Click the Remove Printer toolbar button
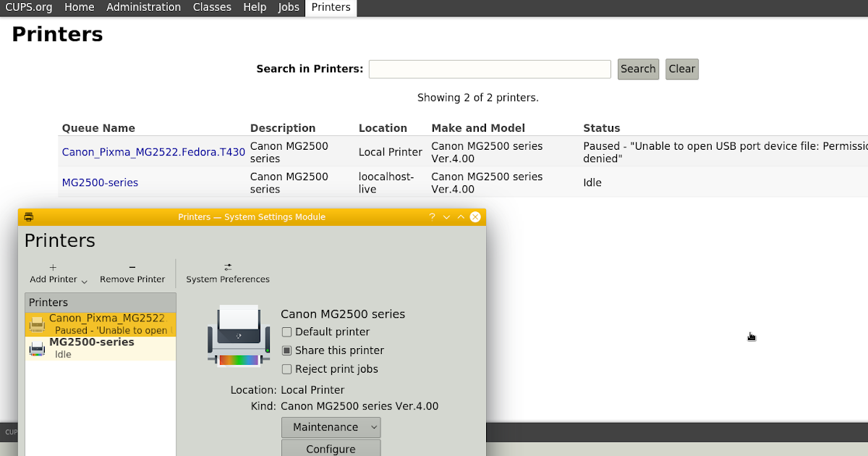Viewport: 868px width, 456px height. (132, 273)
